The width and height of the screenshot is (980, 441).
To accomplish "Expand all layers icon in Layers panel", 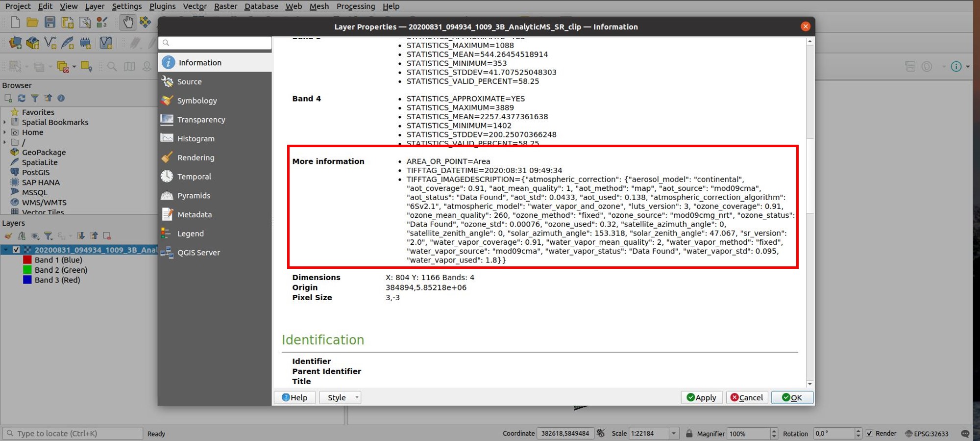I will [80, 236].
